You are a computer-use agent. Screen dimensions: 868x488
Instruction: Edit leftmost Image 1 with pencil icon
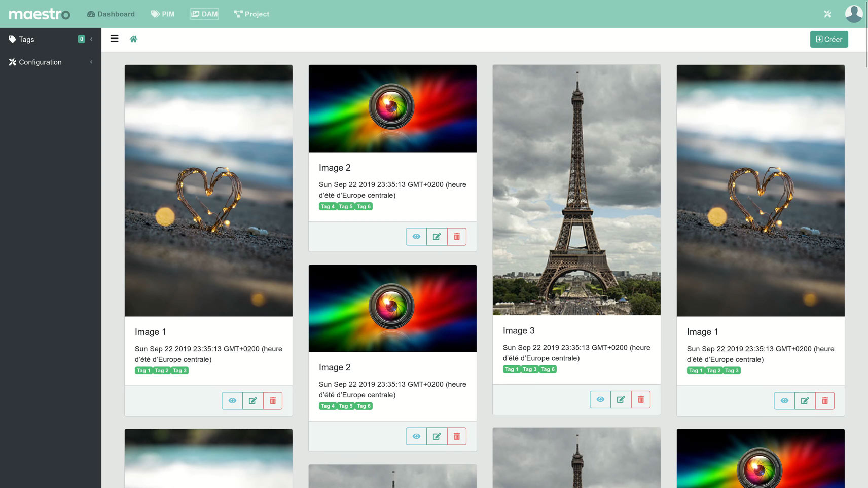coord(252,401)
